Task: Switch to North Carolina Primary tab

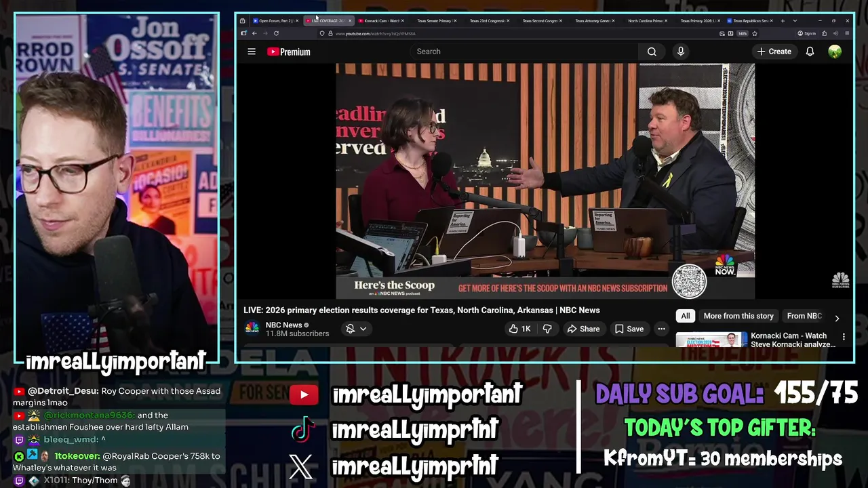Action: click(646, 21)
